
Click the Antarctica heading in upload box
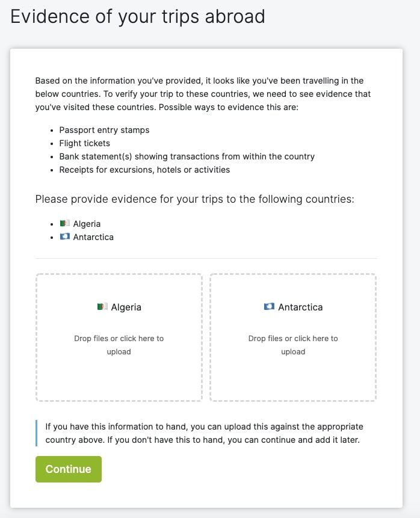point(300,307)
